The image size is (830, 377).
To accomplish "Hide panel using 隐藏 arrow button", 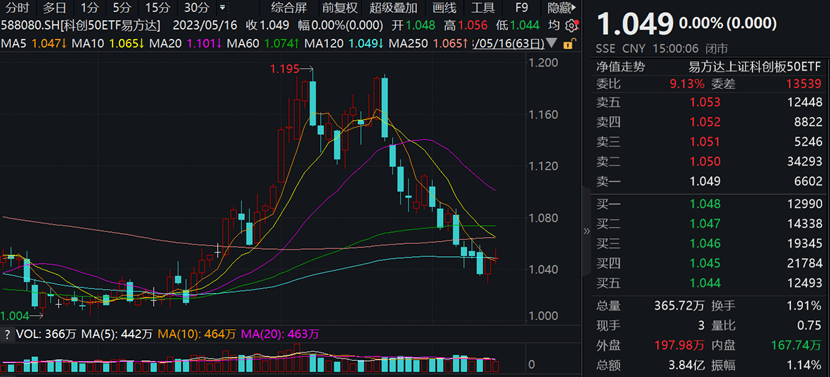I will coord(562,8).
